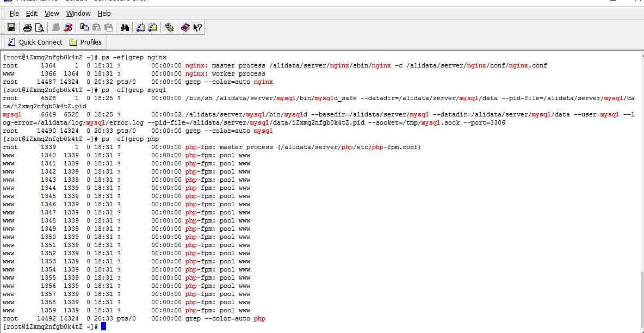Click PID 1346 in php-fpm list
The width and height of the screenshot is (644, 333).
[x=48, y=205]
